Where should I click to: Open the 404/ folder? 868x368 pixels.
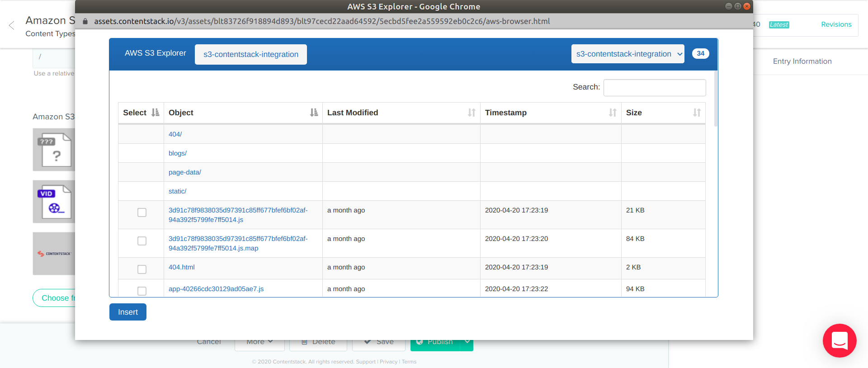tap(175, 134)
